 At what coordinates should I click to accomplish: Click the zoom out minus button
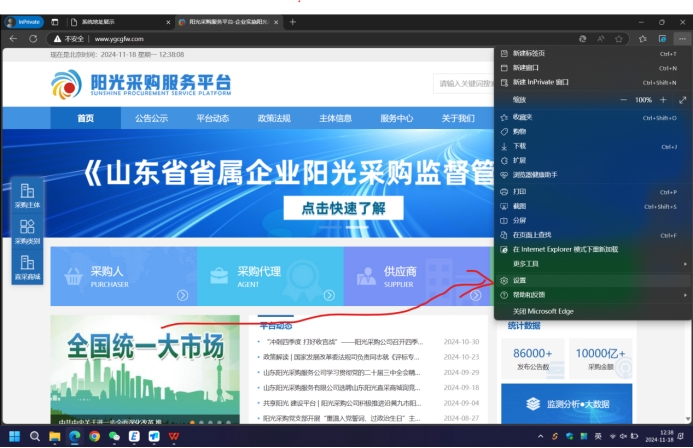pyautogui.click(x=624, y=100)
